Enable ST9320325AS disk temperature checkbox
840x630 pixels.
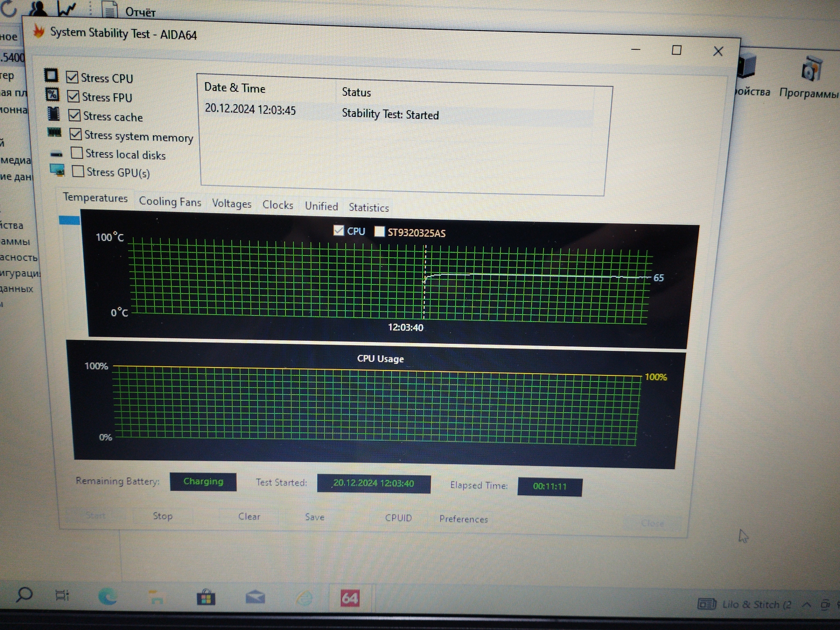379,231
